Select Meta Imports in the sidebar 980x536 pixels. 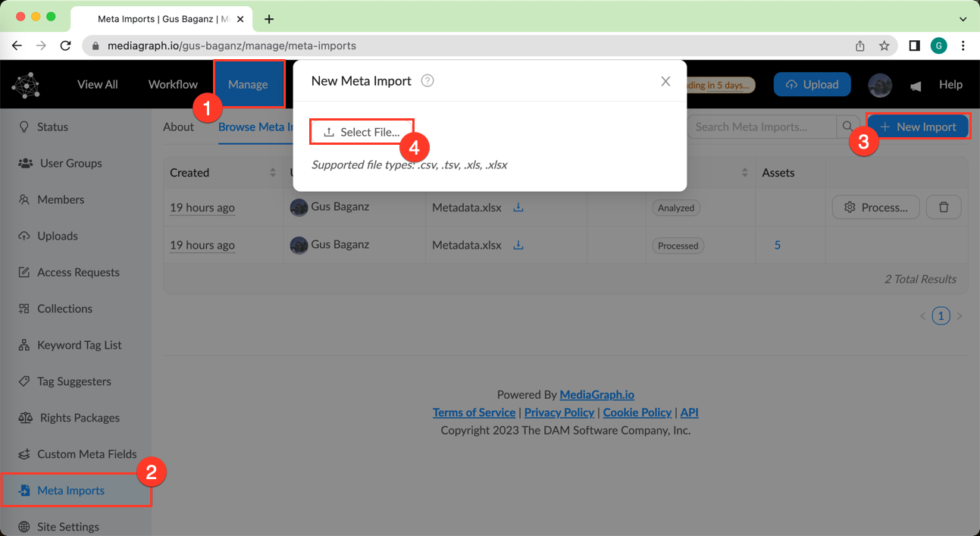[70, 491]
